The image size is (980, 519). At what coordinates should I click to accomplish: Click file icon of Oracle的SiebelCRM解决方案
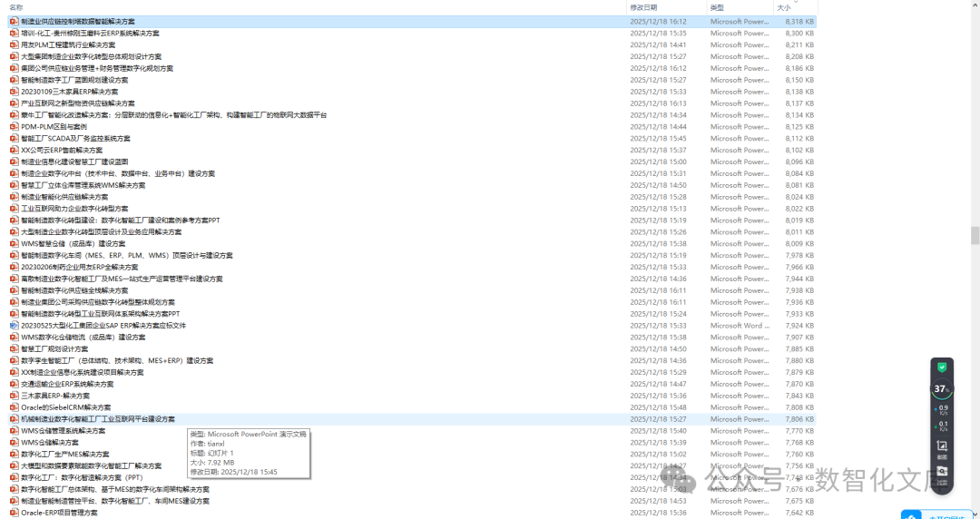(15, 407)
